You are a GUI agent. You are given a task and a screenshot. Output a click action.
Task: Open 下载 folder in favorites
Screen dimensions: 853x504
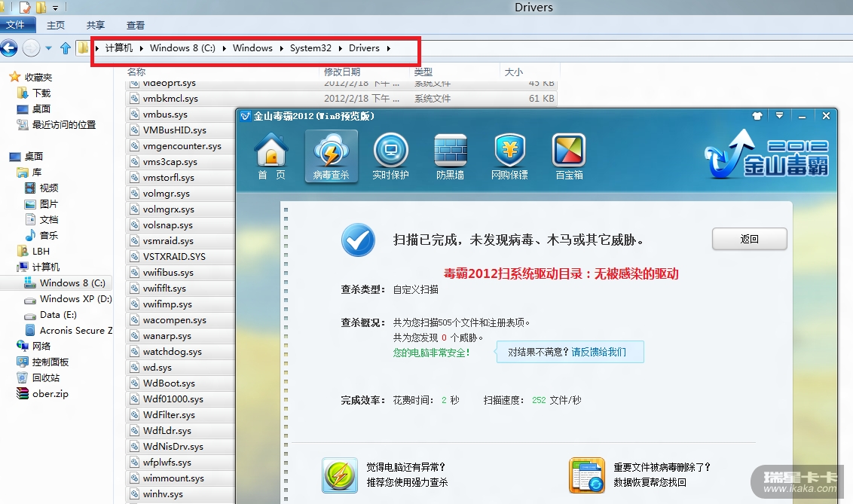(41, 93)
